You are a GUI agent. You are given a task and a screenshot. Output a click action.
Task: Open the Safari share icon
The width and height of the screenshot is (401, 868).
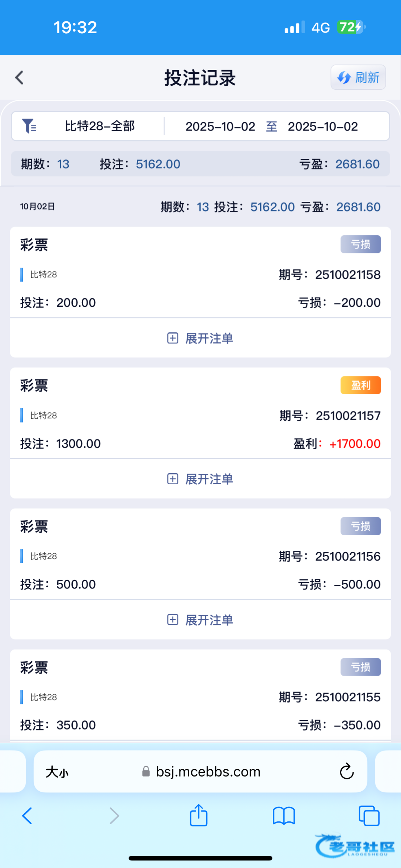click(x=199, y=815)
